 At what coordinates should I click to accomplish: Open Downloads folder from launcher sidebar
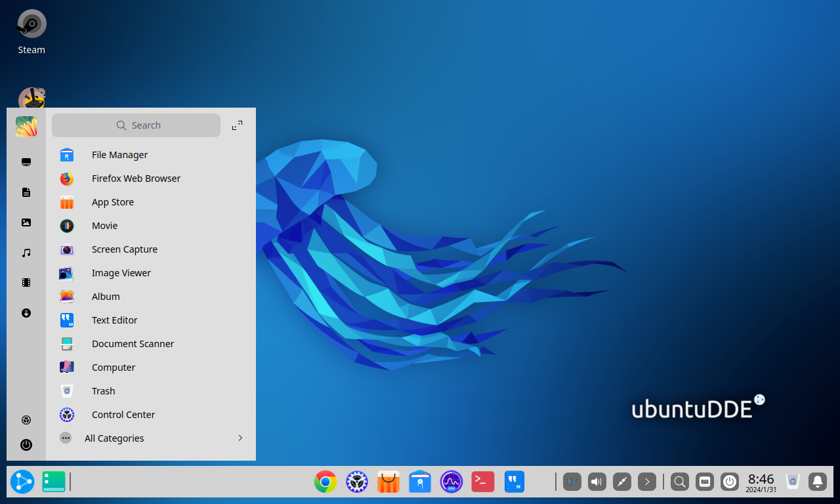pyautogui.click(x=26, y=313)
